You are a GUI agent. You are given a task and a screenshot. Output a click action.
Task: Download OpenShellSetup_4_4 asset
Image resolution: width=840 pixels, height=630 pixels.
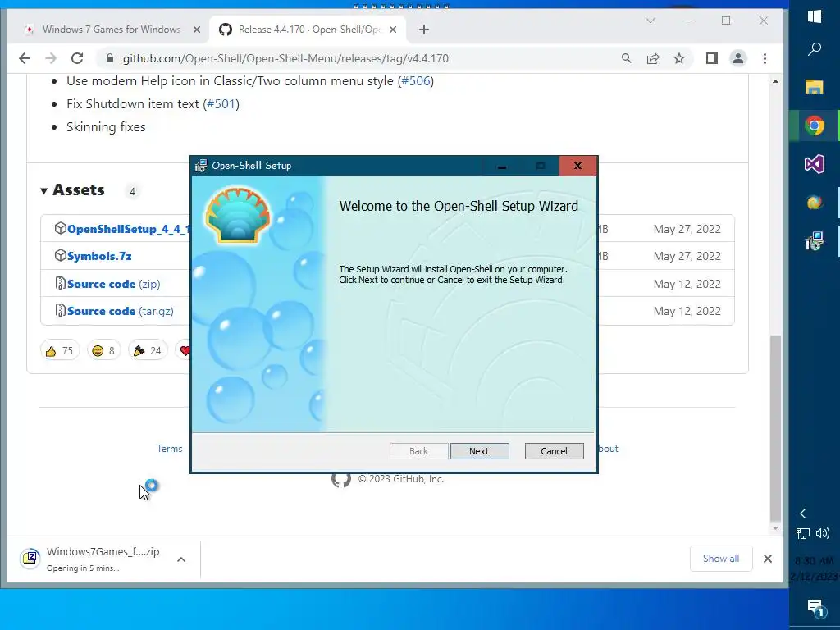(129, 230)
